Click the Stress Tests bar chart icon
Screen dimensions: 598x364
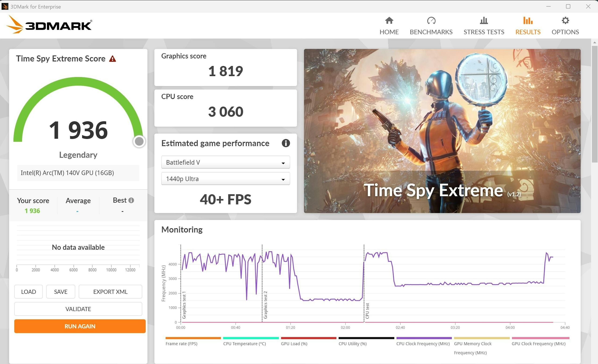tap(484, 21)
